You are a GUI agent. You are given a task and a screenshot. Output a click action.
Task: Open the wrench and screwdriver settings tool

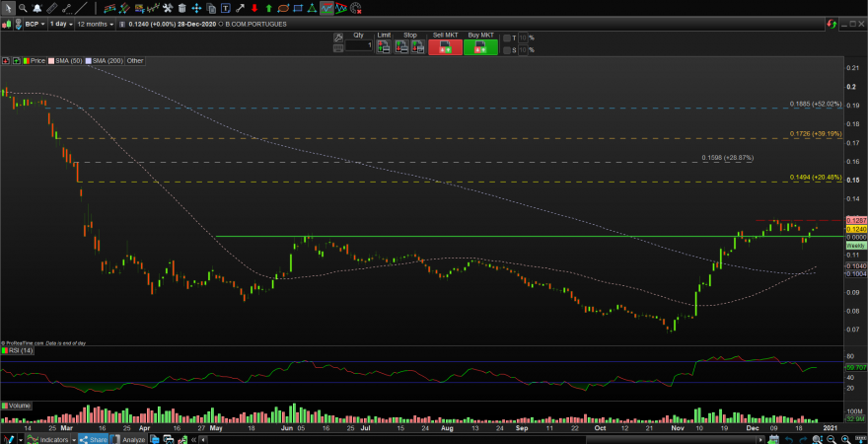[167, 8]
